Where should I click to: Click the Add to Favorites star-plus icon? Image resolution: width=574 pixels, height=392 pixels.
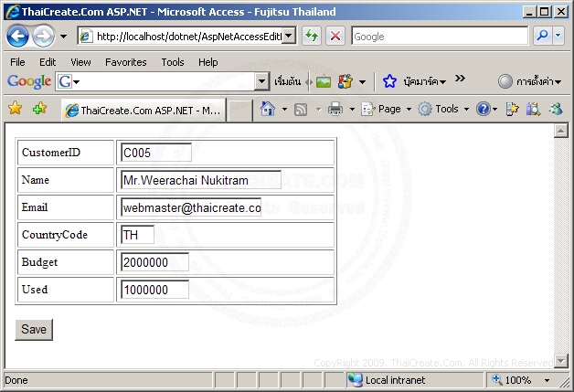39,108
